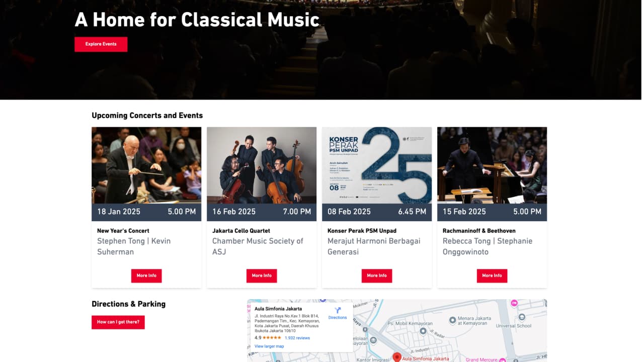
Task: Open More Info for Rachmaninoff & Beethoven
Action: click(492, 276)
